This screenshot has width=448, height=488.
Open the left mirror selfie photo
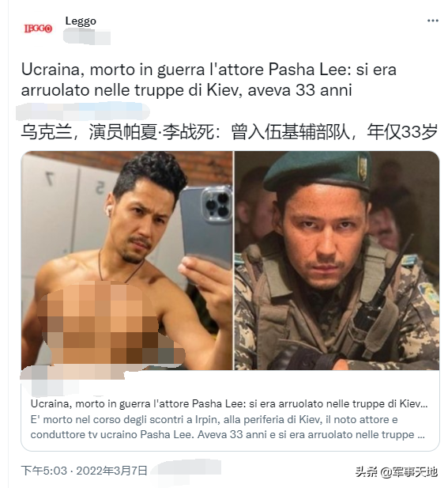(x=127, y=260)
